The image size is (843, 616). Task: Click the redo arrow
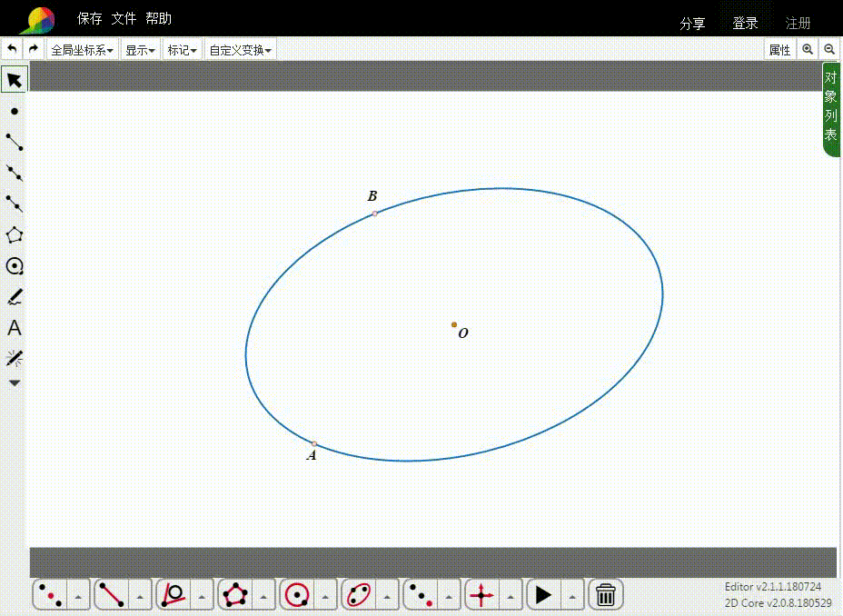click(x=34, y=49)
